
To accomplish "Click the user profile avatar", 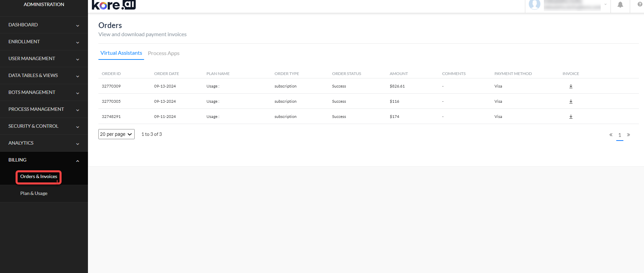I will coord(534,4).
